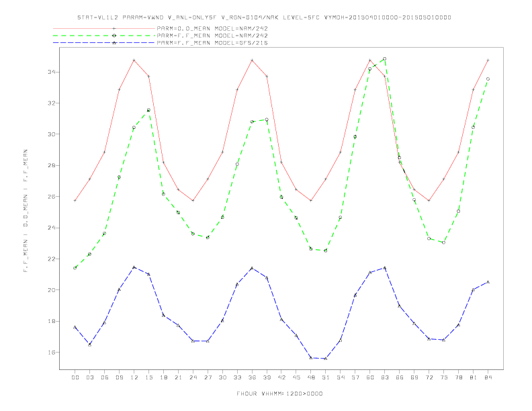
Task: Click y-axis tick label 20
Action: click(x=52, y=290)
